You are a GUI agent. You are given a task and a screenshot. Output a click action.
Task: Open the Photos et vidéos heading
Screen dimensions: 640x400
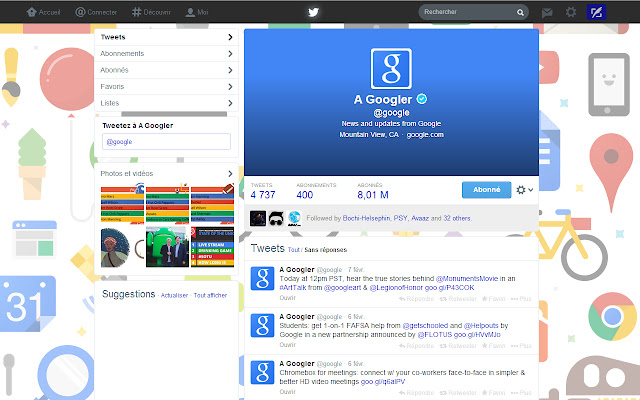pyautogui.click(x=127, y=173)
